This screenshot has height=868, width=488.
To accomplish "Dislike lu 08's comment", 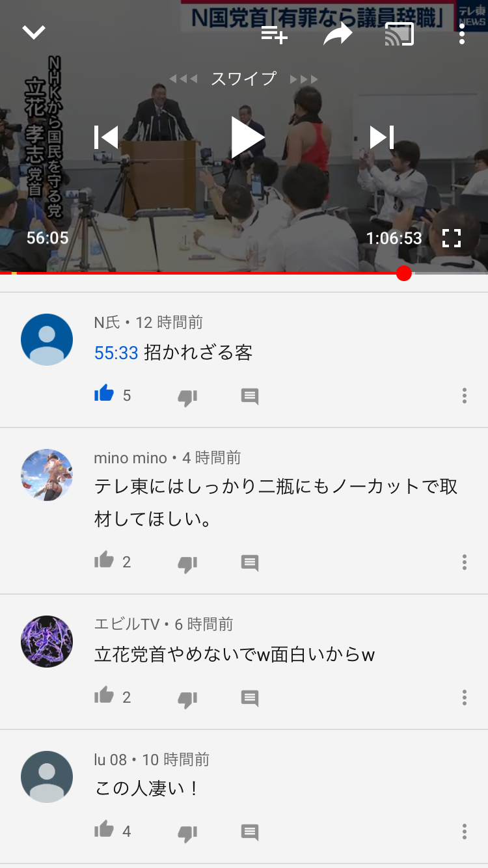I will point(187,832).
